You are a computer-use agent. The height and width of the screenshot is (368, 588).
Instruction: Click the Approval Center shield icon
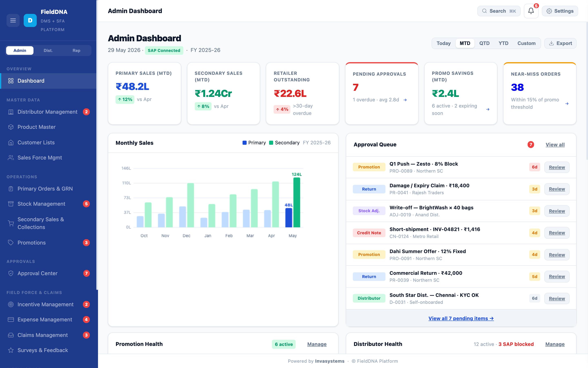(x=11, y=273)
